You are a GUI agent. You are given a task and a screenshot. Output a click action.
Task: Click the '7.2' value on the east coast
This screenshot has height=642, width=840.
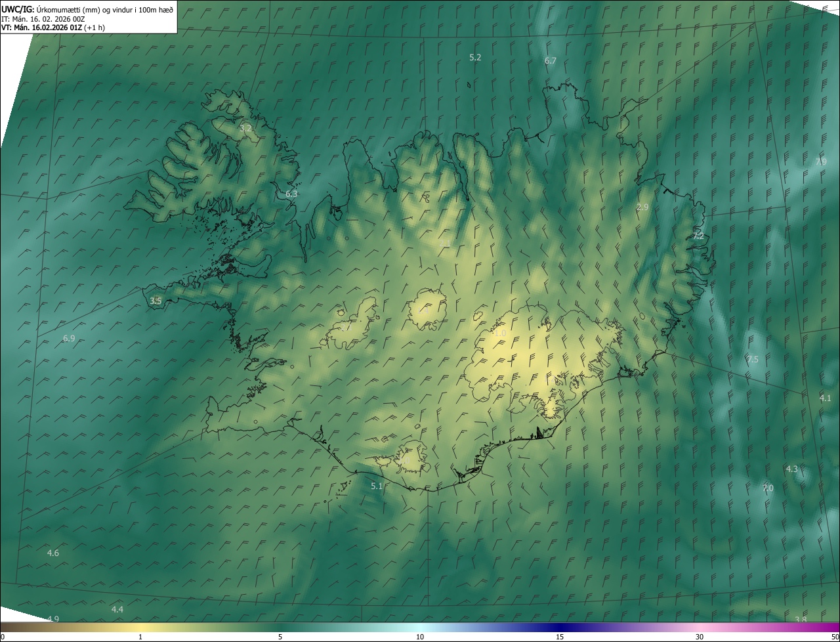coord(698,236)
